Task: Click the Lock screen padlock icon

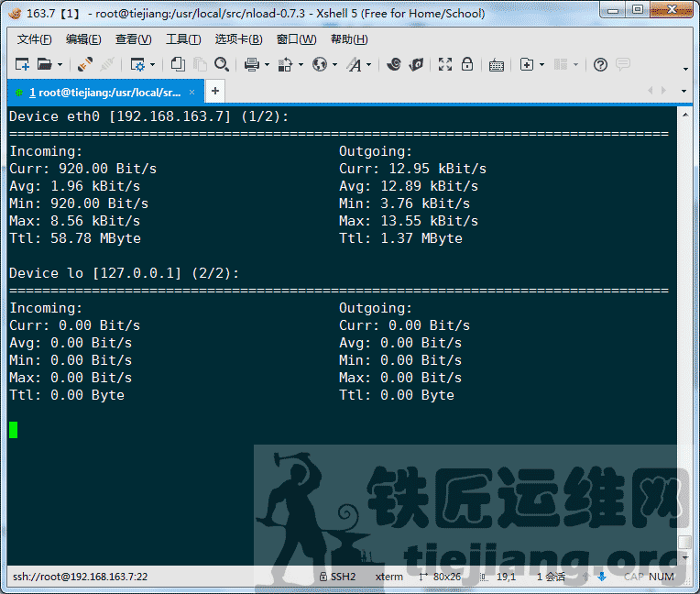Action: (467, 64)
